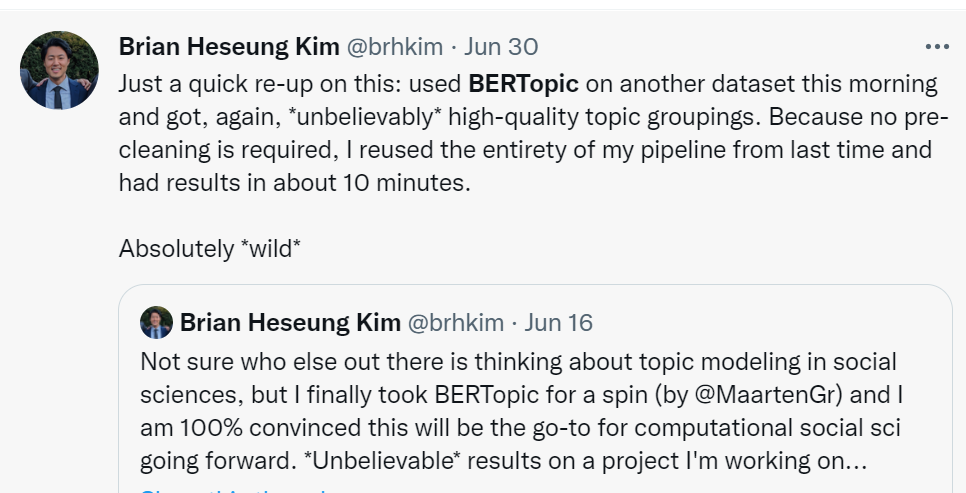Click the author name on main tweet

pos(228,47)
